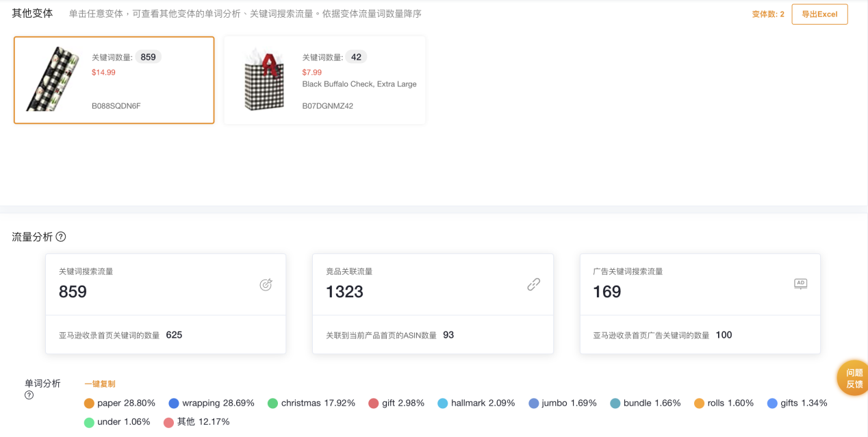This screenshot has height=437, width=868.
Task: Toggle the hallmark 2.09% legend item
Action: pos(476,403)
